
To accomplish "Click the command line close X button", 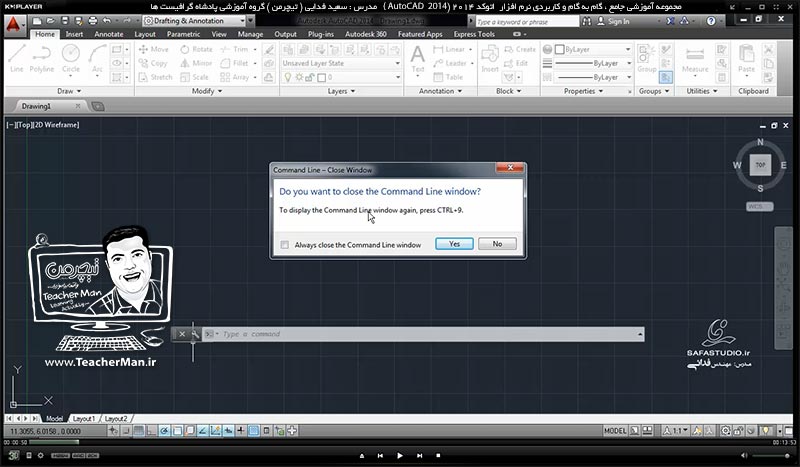I will click(182, 334).
